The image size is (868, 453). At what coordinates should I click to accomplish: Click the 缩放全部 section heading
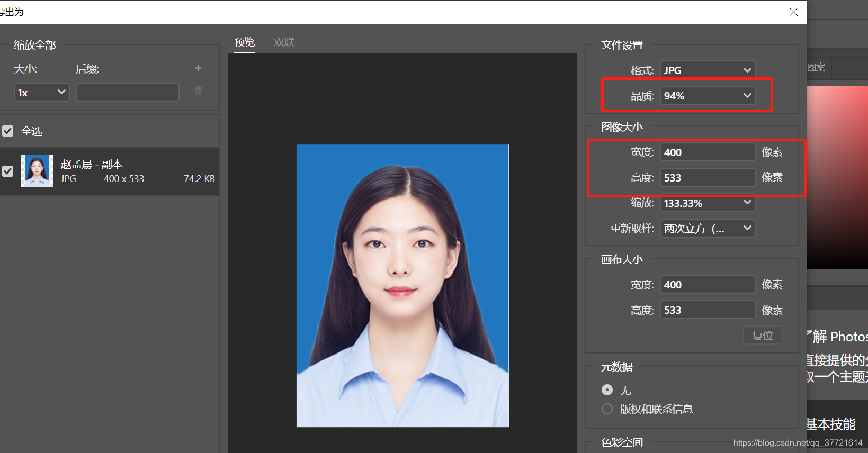[x=35, y=45]
